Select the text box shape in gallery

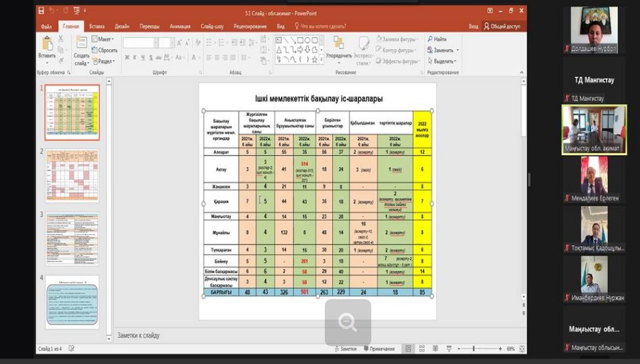pos(279,40)
